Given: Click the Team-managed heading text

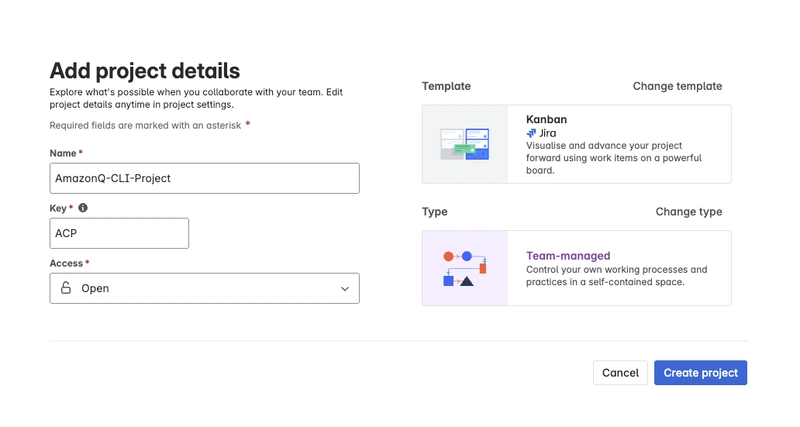Looking at the screenshot, I should (568, 256).
